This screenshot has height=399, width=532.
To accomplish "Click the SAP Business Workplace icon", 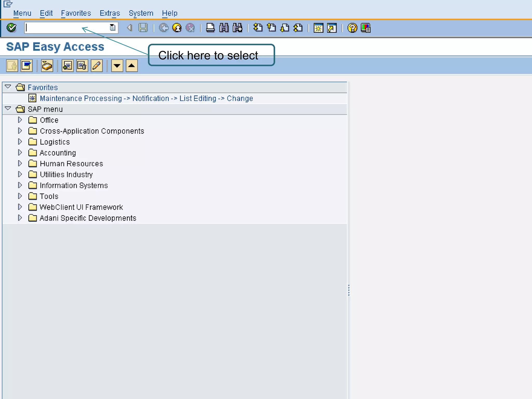I will tap(47, 66).
